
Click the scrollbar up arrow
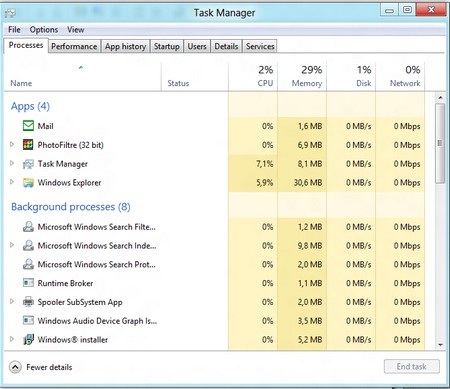pos(440,98)
